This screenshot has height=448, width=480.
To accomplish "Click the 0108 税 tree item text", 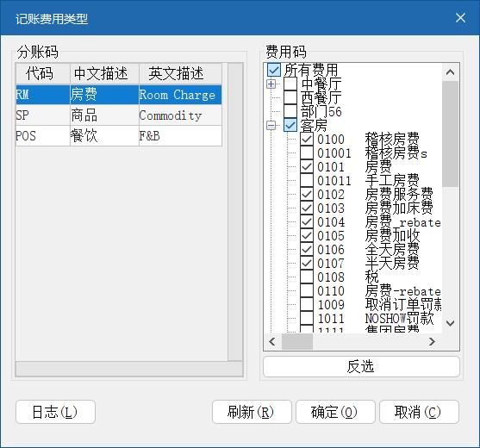I will tap(348, 277).
